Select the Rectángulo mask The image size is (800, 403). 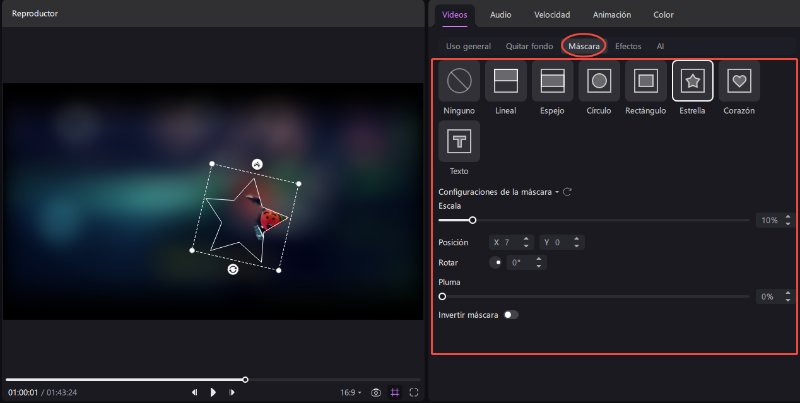[x=646, y=81]
